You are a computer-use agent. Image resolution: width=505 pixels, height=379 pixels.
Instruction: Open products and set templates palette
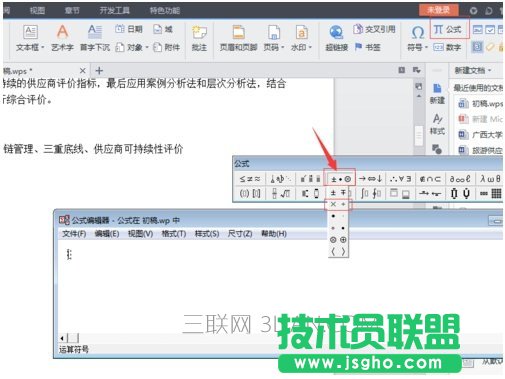point(460,193)
